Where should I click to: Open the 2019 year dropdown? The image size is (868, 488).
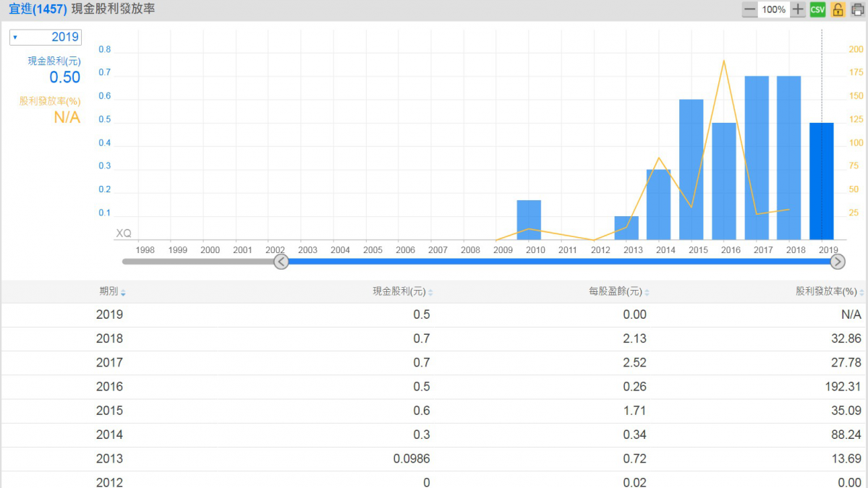pos(45,37)
